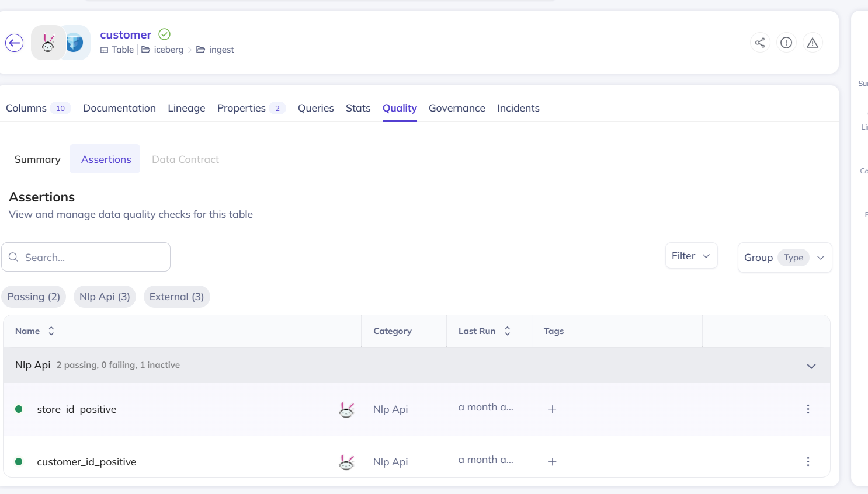This screenshot has height=494, width=868.
Task: Click the deprecation warning triangle icon
Action: (813, 42)
